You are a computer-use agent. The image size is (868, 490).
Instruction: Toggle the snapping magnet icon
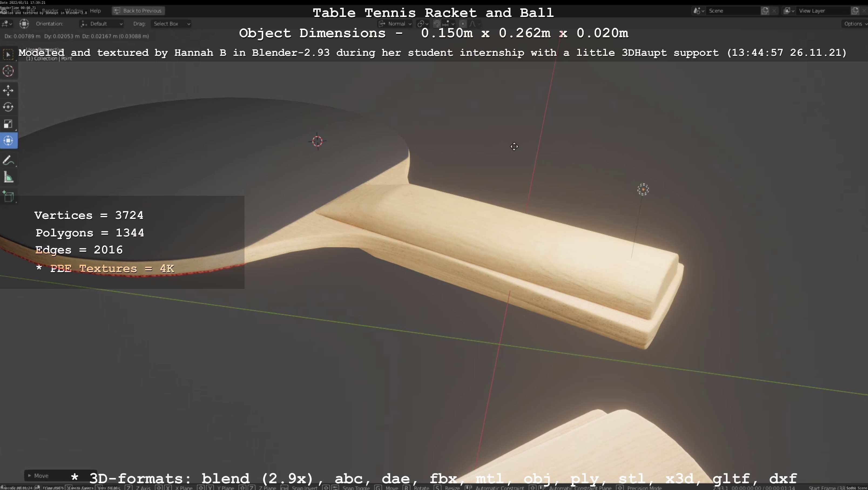(437, 23)
